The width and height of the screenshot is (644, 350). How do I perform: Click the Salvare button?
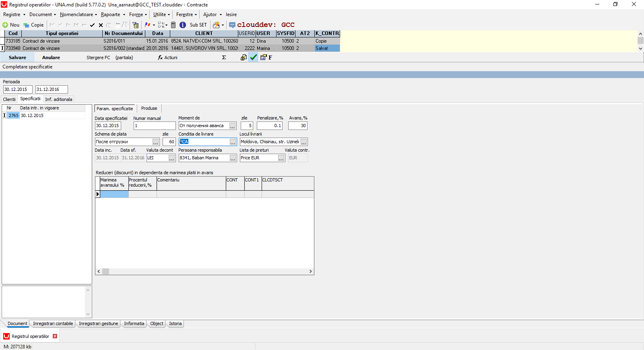coord(17,58)
